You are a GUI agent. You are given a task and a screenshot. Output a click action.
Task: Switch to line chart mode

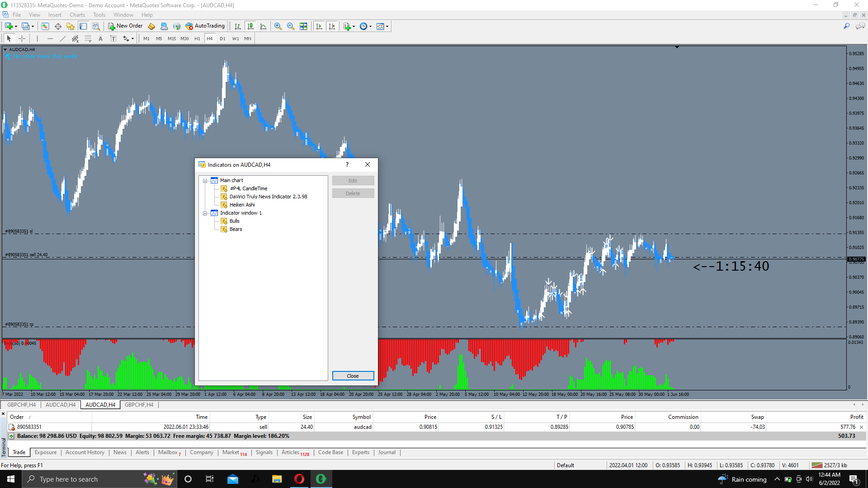tap(263, 26)
